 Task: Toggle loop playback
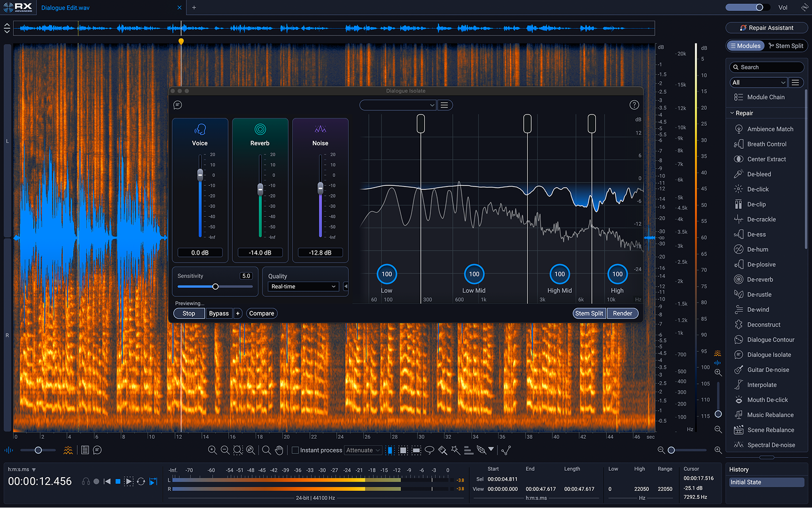pyautogui.click(x=141, y=482)
